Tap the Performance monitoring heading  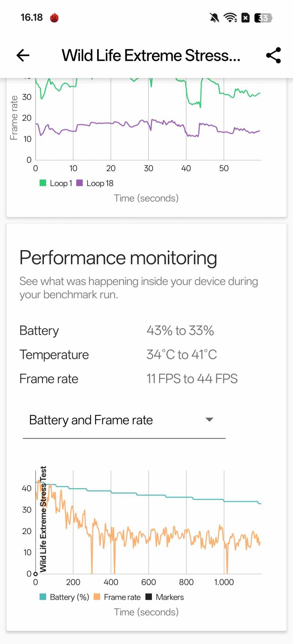point(118,258)
